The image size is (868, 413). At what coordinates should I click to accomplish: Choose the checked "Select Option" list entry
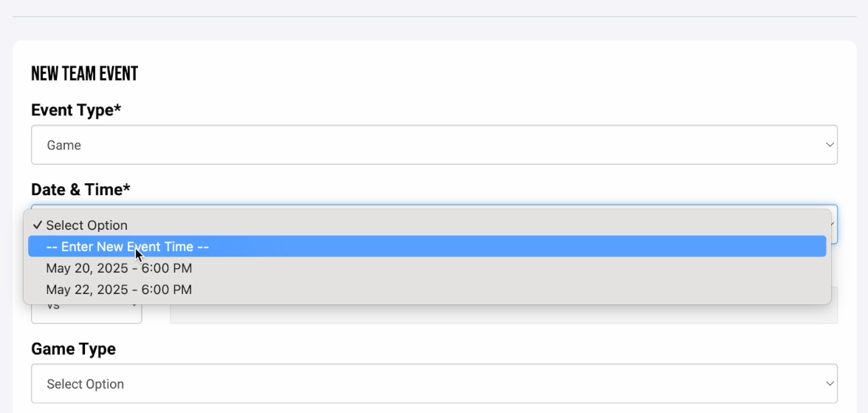pyautogui.click(x=87, y=225)
